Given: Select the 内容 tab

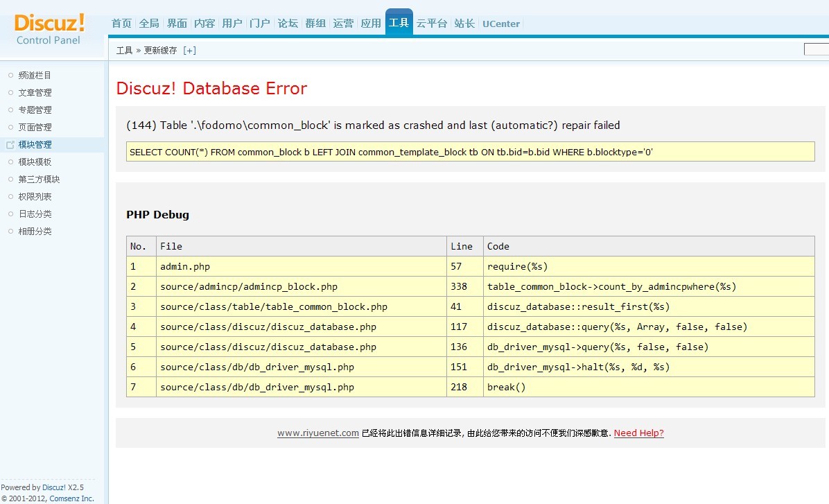Looking at the screenshot, I should click(x=204, y=24).
